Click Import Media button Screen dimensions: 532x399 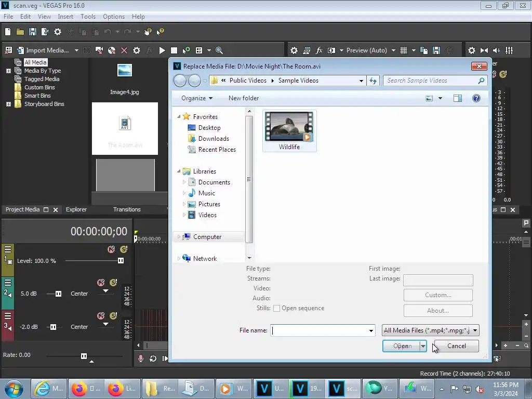[x=43, y=50]
